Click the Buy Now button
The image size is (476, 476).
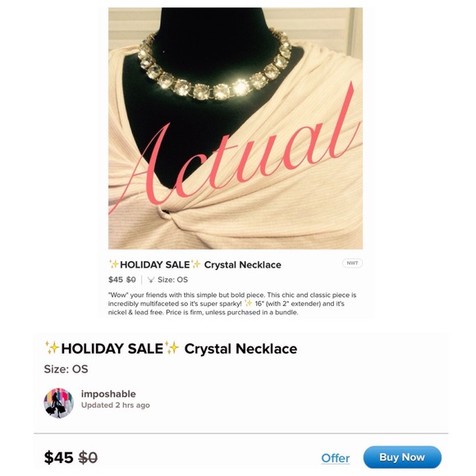(x=402, y=457)
